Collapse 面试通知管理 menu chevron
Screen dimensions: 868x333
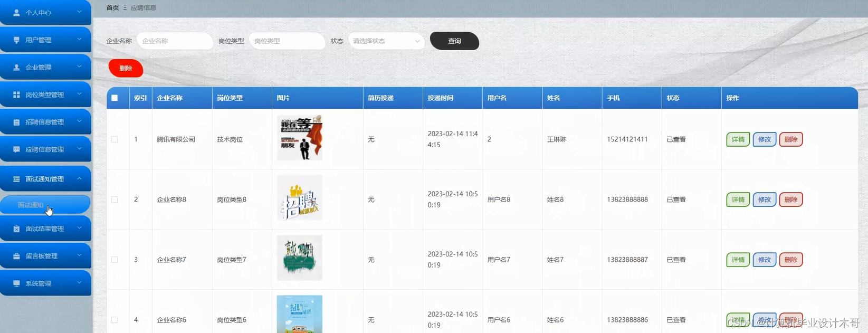coord(79,178)
